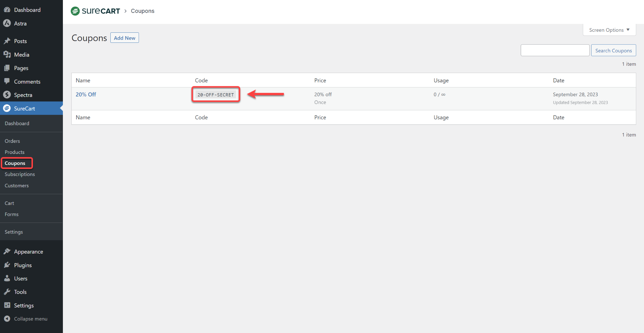Click the Posts pin icon
Viewport: 644px width, 333px height.
coord(7,41)
